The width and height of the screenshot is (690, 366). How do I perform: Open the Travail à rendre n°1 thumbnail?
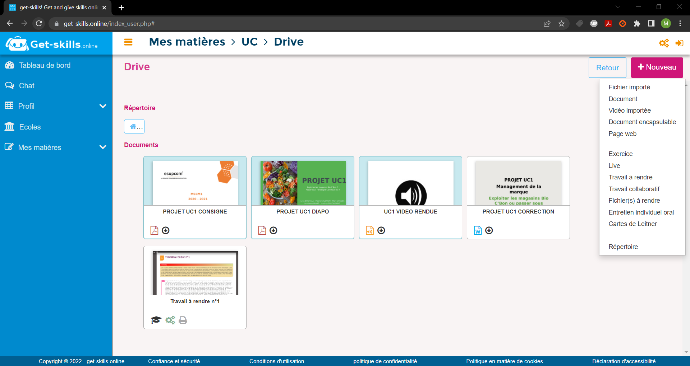coord(195,273)
